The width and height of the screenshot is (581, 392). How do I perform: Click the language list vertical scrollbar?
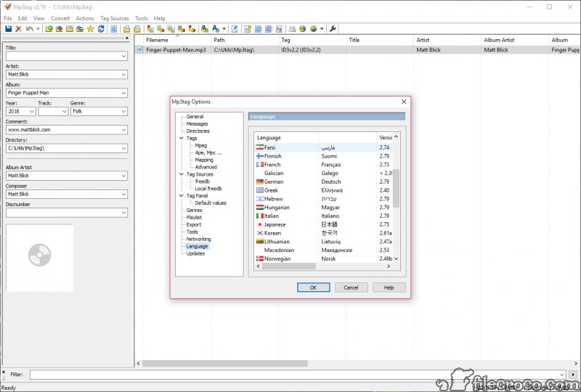pos(396,188)
